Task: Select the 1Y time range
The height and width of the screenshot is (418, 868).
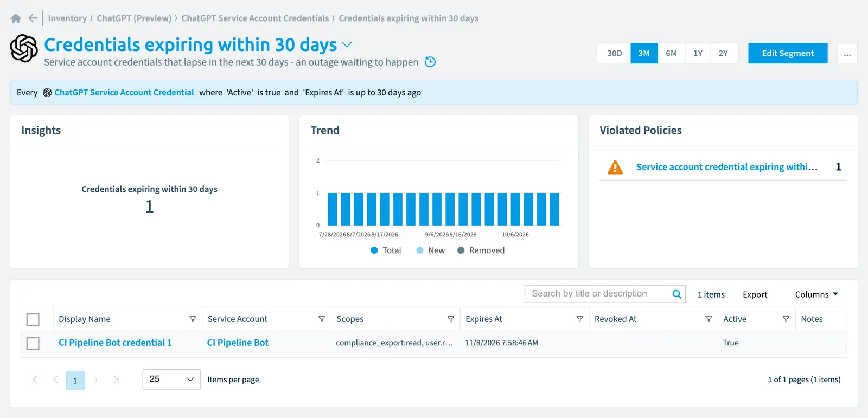Action: (698, 53)
